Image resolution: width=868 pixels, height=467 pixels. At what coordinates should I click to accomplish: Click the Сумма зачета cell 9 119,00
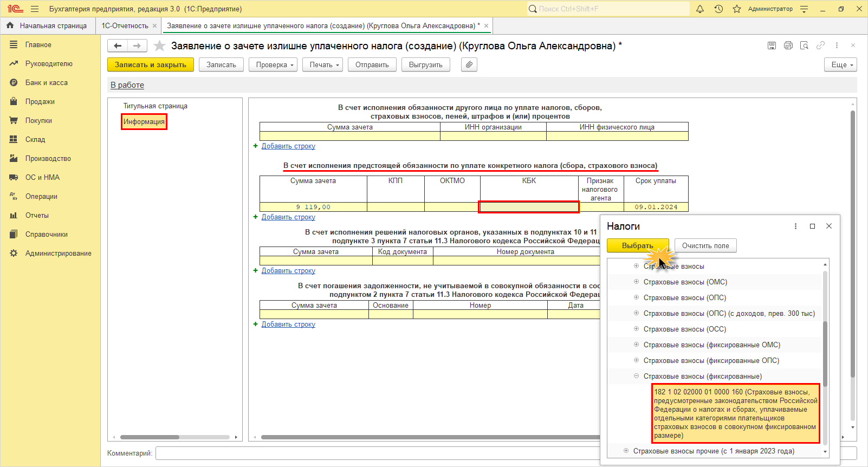pos(313,207)
